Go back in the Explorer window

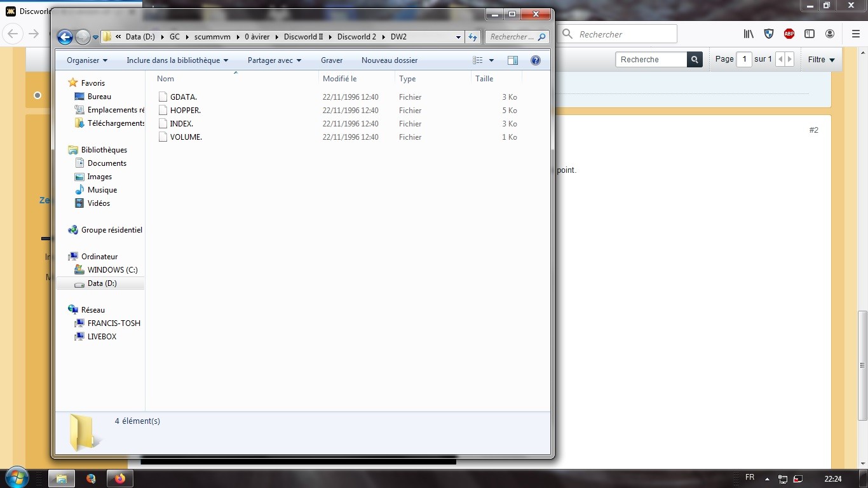pyautogui.click(x=65, y=37)
